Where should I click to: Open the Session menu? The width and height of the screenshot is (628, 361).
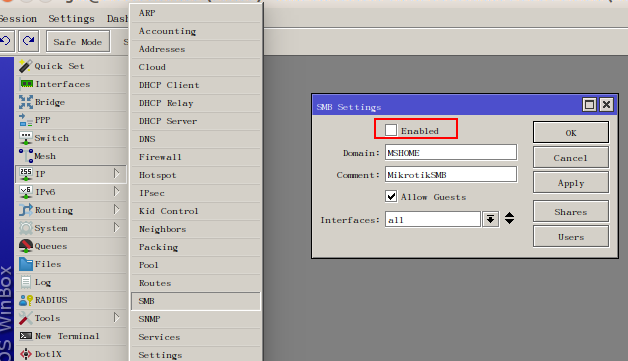click(x=18, y=19)
